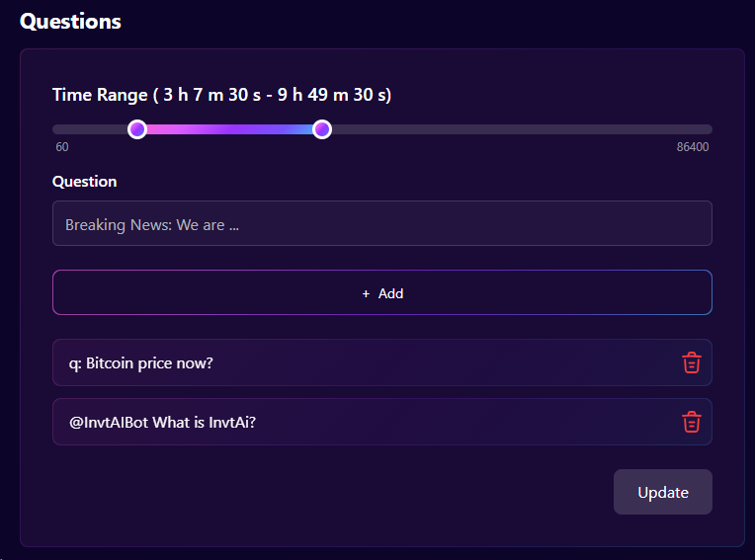Click the right time range slider handle
The width and height of the screenshot is (755, 560).
pos(321,129)
